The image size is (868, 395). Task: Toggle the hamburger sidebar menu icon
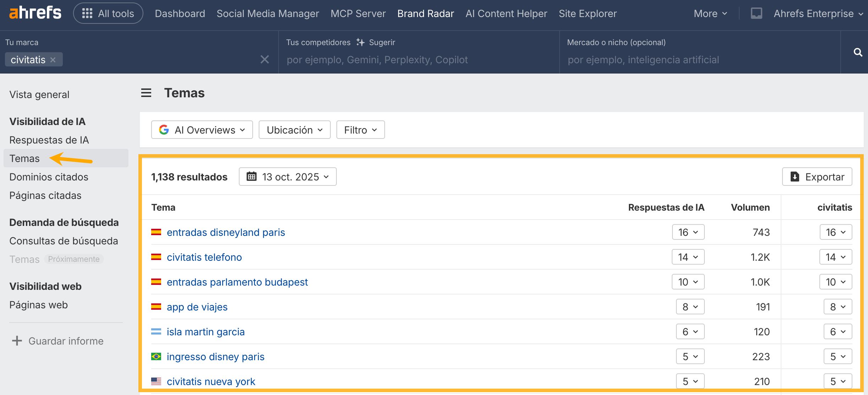click(x=146, y=93)
